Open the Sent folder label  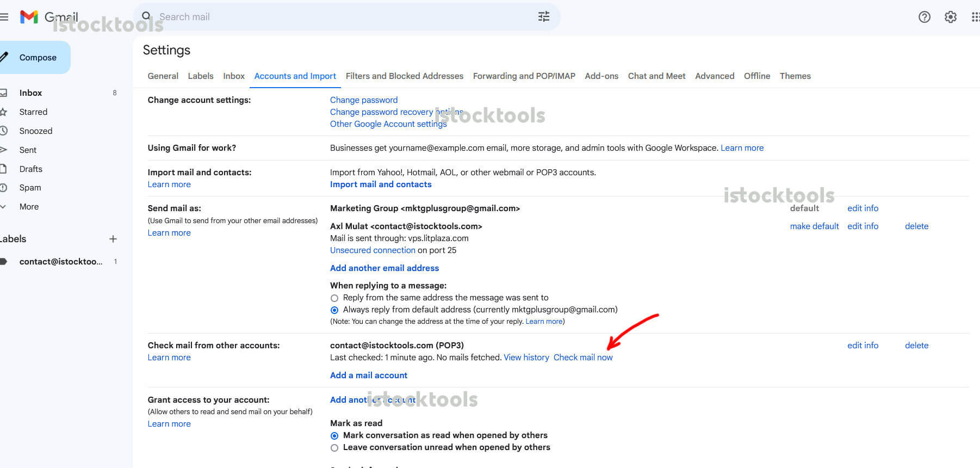tap(28, 150)
